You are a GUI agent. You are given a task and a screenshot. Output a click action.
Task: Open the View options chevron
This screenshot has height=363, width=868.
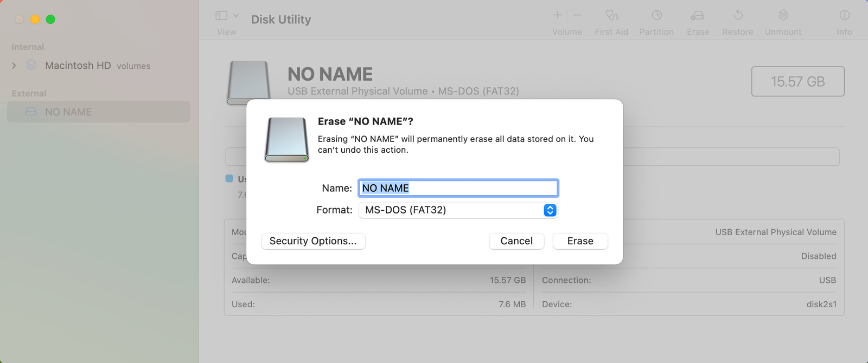236,16
